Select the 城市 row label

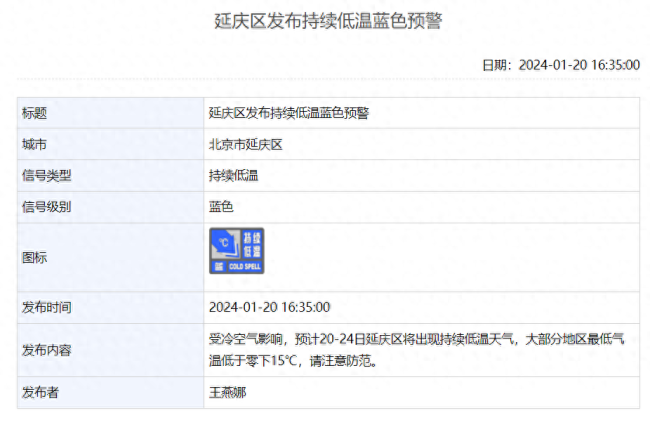tap(35, 144)
